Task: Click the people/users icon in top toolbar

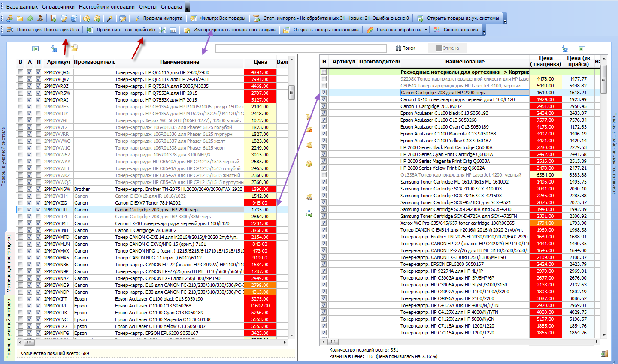Action: (x=9, y=18)
